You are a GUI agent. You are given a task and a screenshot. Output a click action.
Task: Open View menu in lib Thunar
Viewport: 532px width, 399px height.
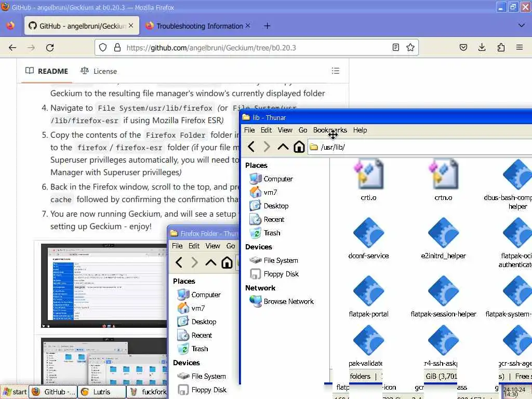point(285,130)
